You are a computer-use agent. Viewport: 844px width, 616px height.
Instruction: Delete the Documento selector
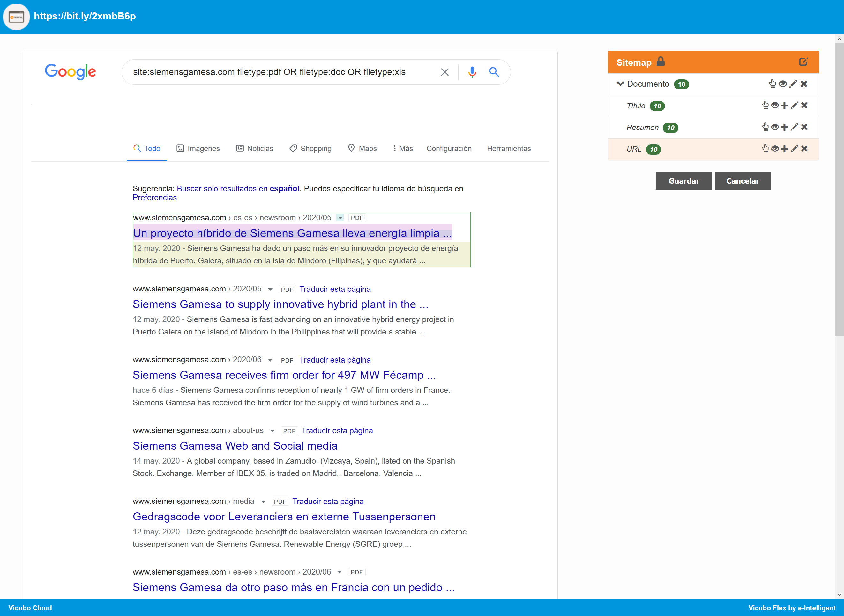[804, 84]
